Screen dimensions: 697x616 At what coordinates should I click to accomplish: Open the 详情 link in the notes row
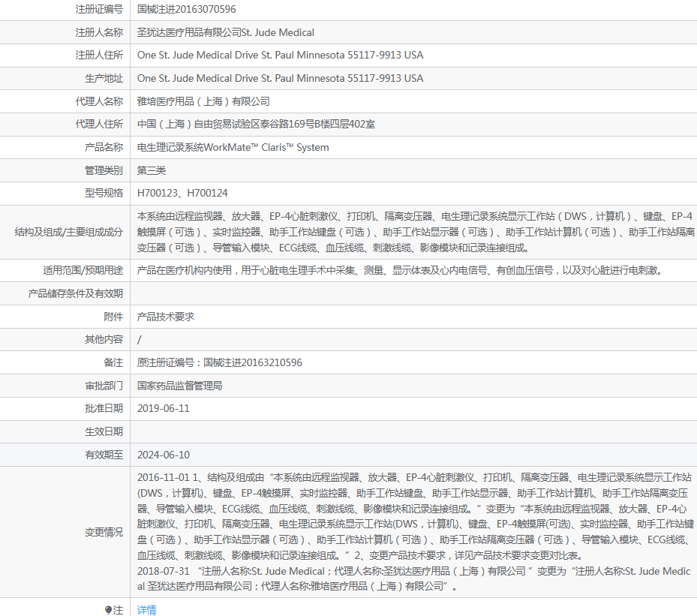coord(147,610)
